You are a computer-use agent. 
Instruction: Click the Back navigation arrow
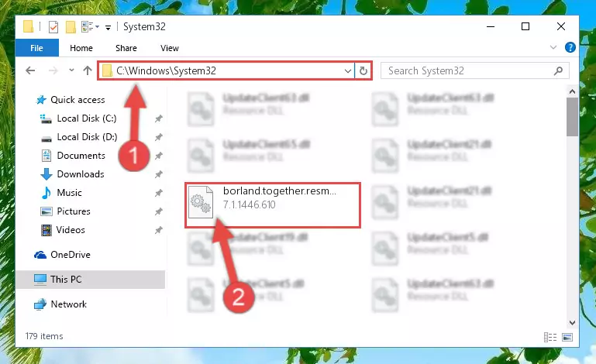pos(30,70)
